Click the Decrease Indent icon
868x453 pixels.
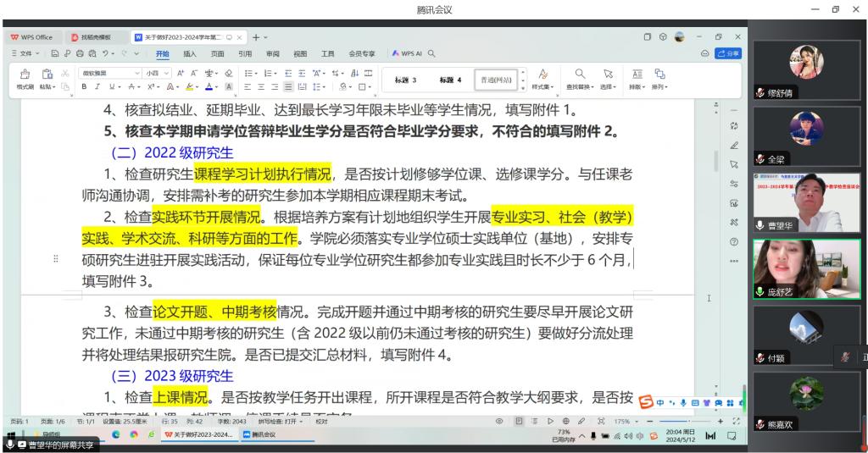coord(288,73)
